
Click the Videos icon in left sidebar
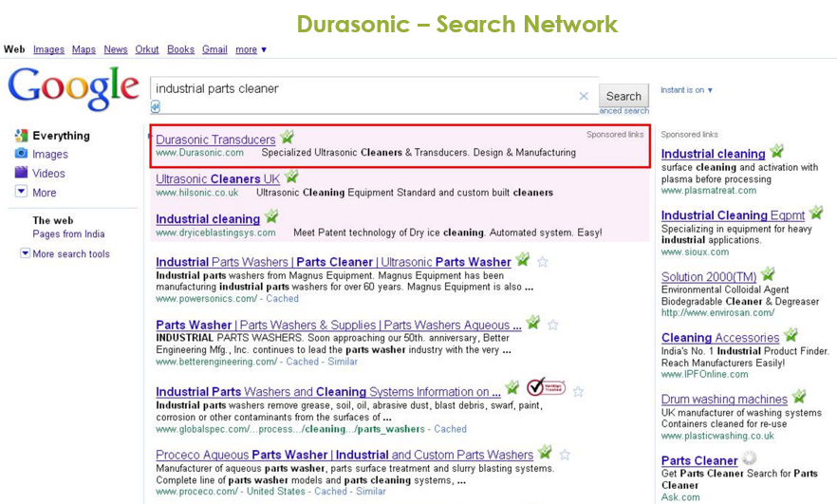coord(21,173)
